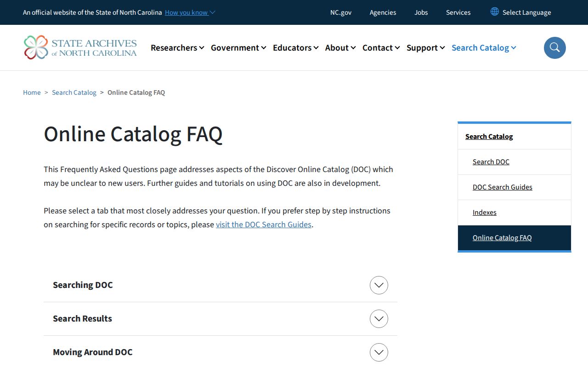Viewport: 588px width, 368px height.
Task: Open the Government dropdown menu
Action: click(x=238, y=48)
